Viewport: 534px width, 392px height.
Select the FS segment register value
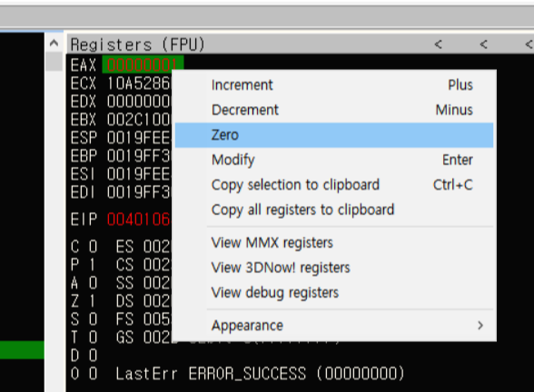[x=157, y=319]
